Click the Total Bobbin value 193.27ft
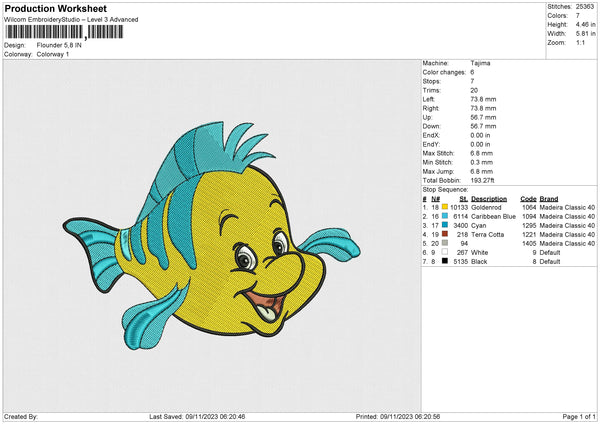 [483, 180]
